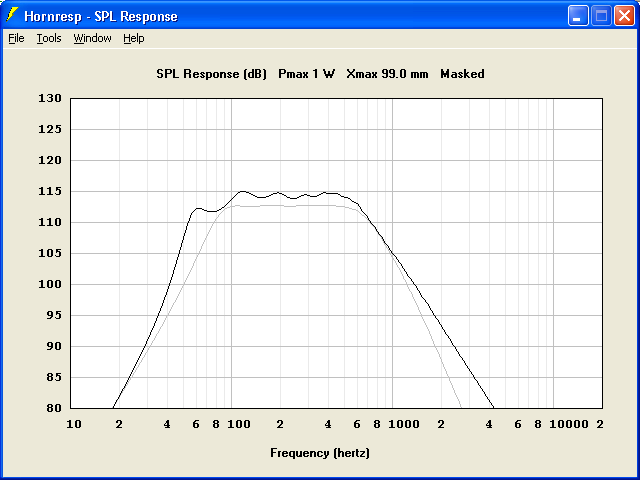Image resolution: width=640 pixels, height=480 pixels.
Task: Click the Hornresp lightning bolt title icon
Action: click(x=12, y=15)
